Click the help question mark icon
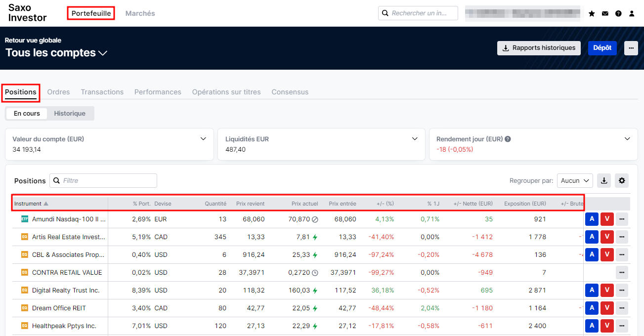644x336 pixels. pyautogui.click(x=618, y=14)
